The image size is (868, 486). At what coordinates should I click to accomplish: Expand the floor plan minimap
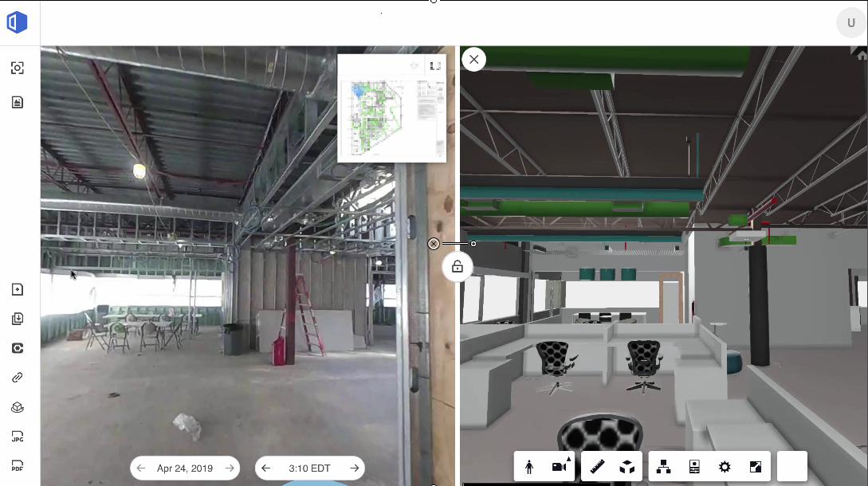click(x=435, y=66)
